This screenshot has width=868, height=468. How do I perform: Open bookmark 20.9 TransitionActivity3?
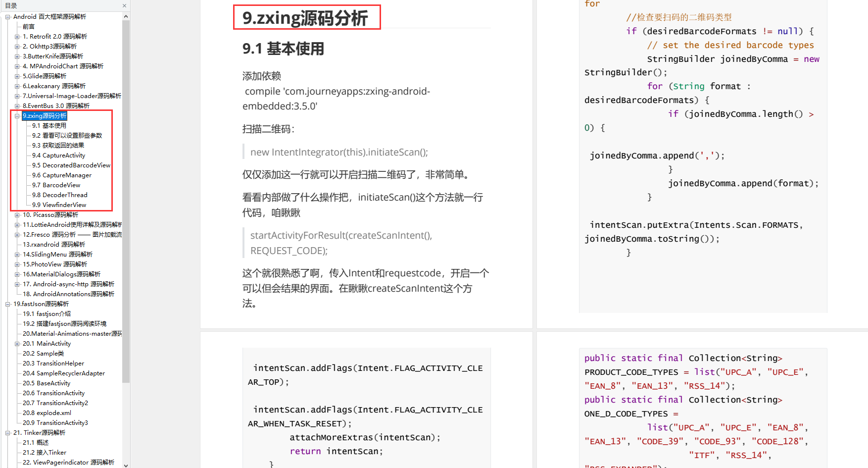pyautogui.click(x=55, y=423)
